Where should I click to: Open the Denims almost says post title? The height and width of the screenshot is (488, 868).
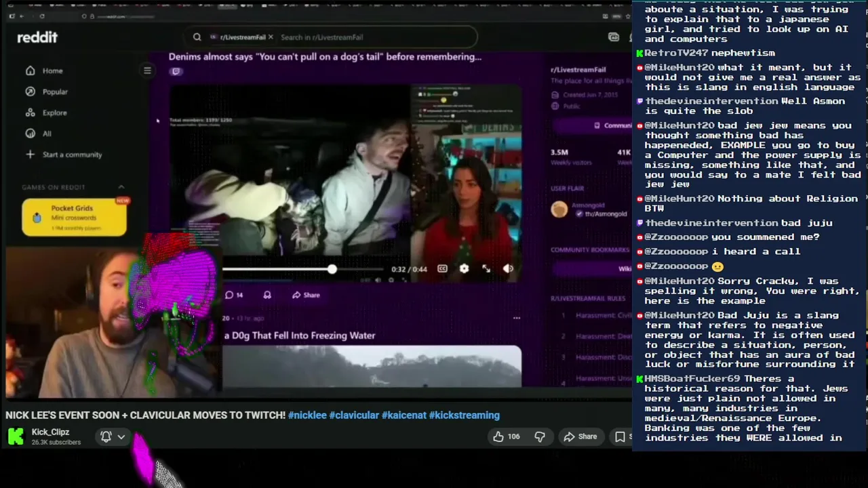tap(325, 57)
